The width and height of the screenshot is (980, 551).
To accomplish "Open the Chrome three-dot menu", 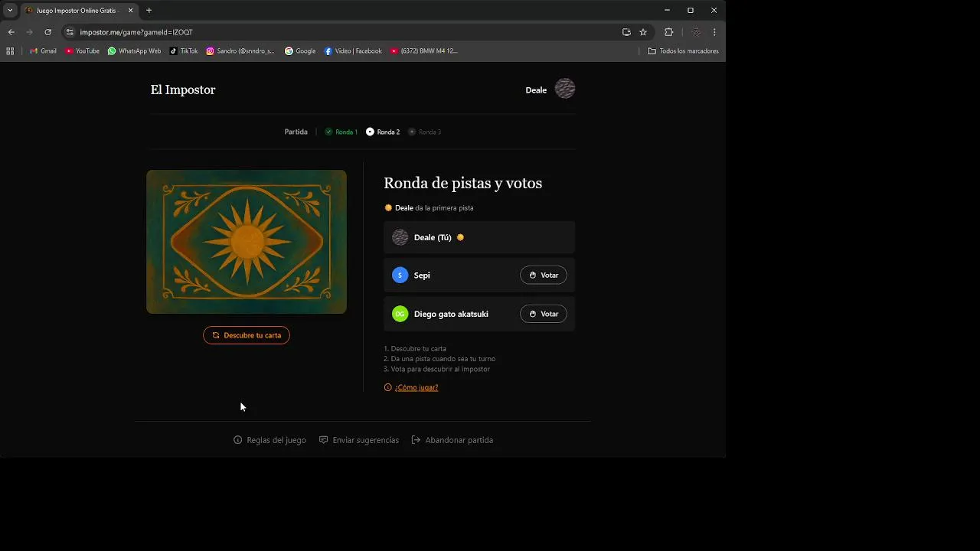I will tap(714, 32).
